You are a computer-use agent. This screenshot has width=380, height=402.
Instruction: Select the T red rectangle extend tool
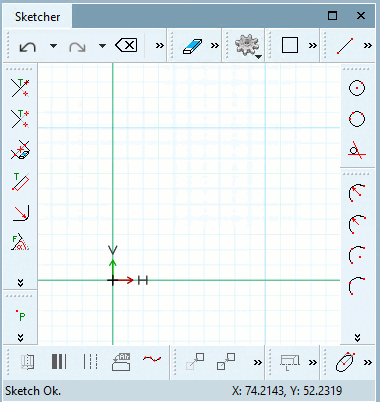20,181
